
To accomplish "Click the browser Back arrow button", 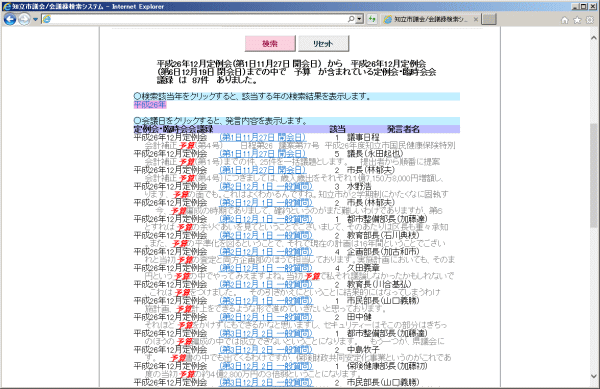I will click(x=10, y=19).
